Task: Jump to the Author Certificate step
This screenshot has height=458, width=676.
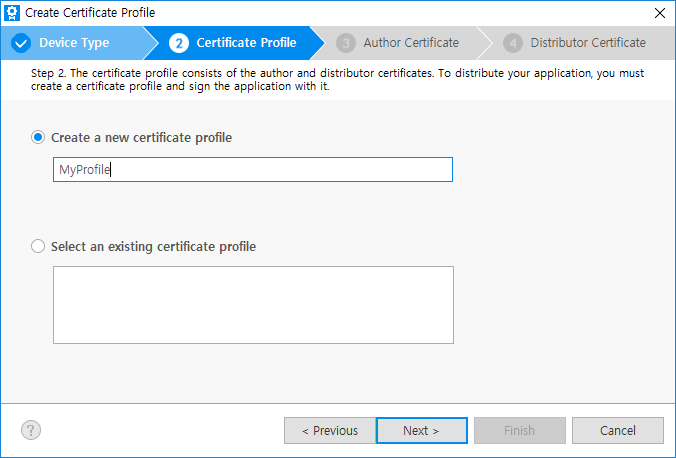Action: [411, 43]
